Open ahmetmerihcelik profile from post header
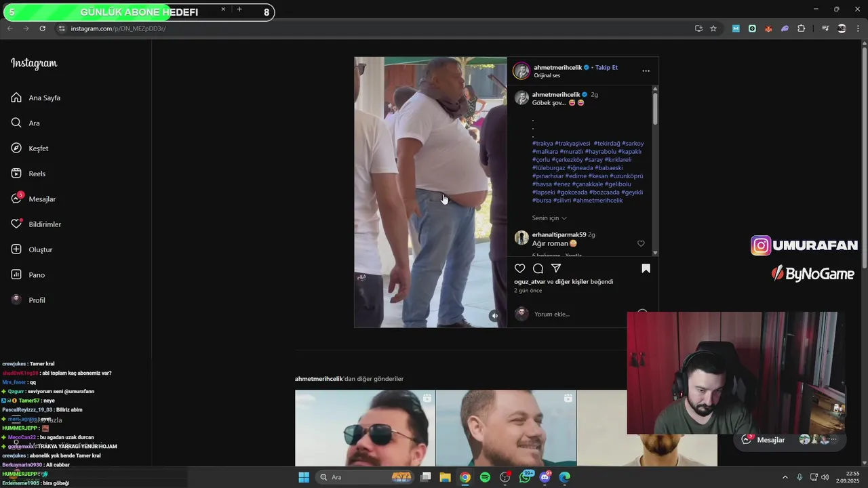The image size is (868, 488). (x=557, y=68)
